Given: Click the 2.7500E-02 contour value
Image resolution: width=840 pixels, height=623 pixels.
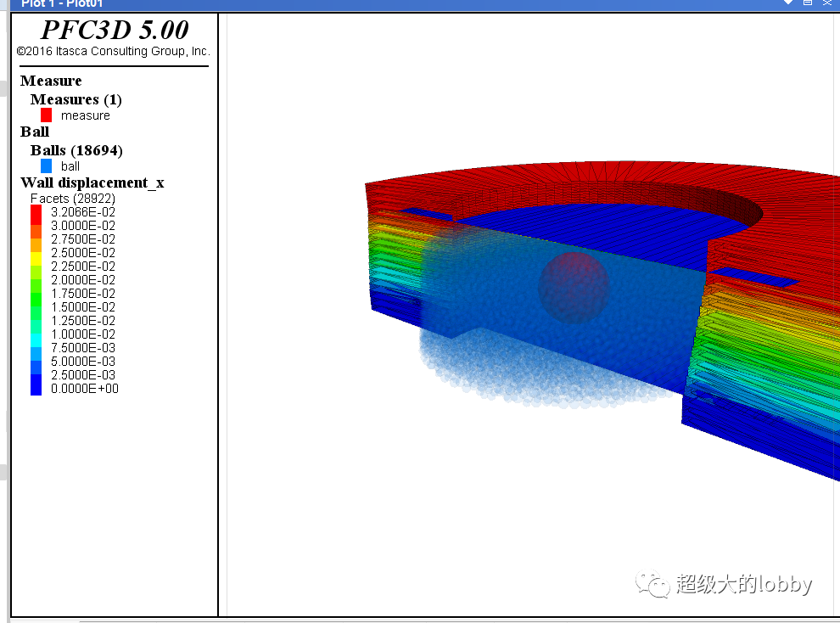Looking at the screenshot, I should pos(83,239).
